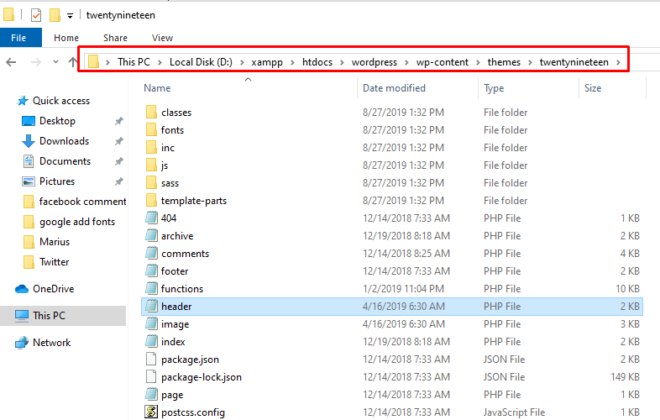The height and width of the screenshot is (420, 660).
Task: Click twentynineteen breadcrumb segment
Action: (x=574, y=62)
